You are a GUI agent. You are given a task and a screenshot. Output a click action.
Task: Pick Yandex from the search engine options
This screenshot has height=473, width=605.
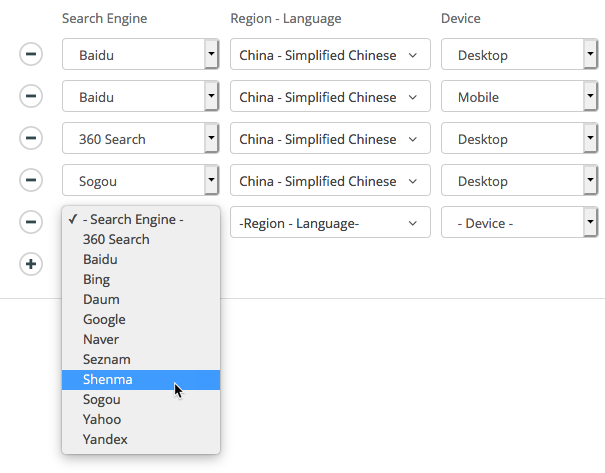105,439
